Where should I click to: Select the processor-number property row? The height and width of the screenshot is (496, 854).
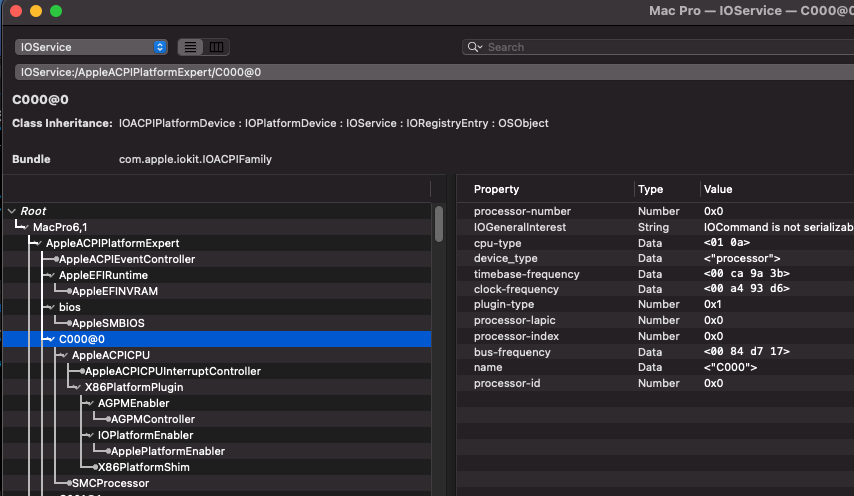655,211
